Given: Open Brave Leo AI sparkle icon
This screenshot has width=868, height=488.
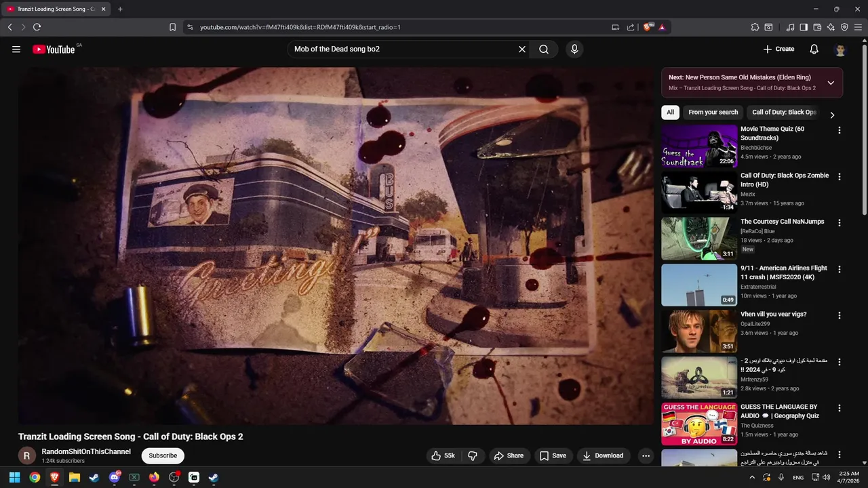Looking at the screenshot, I should tap(831, 27).
